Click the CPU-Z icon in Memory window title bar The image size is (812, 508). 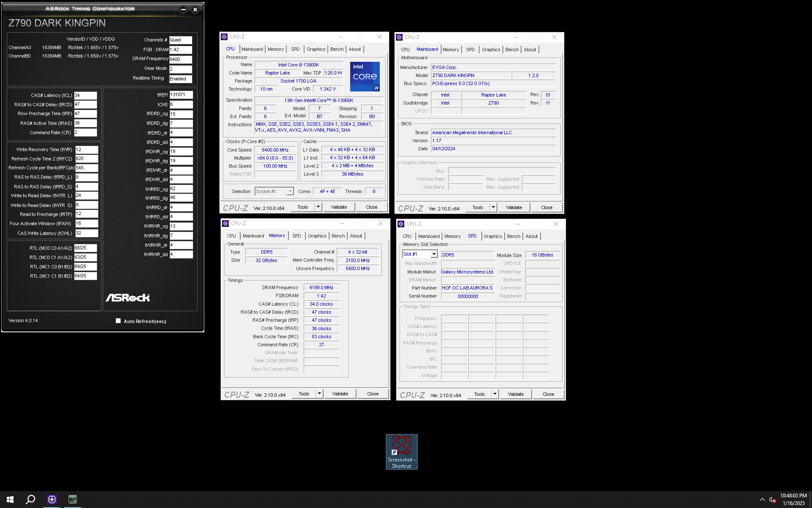225,224
